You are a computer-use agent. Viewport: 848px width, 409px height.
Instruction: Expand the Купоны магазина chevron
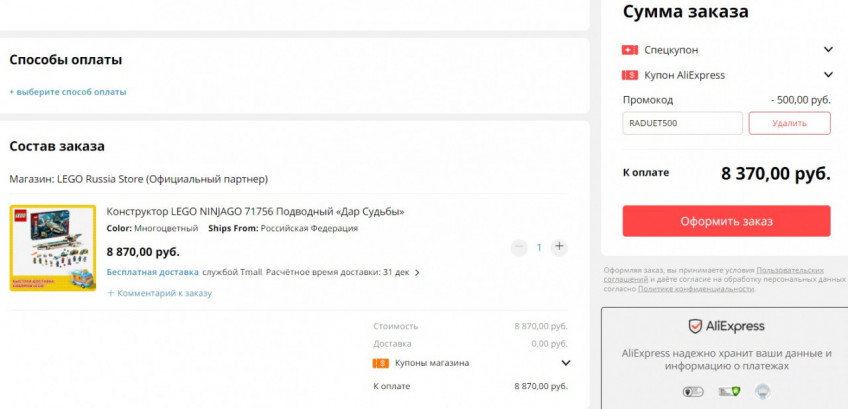point(566,363)
